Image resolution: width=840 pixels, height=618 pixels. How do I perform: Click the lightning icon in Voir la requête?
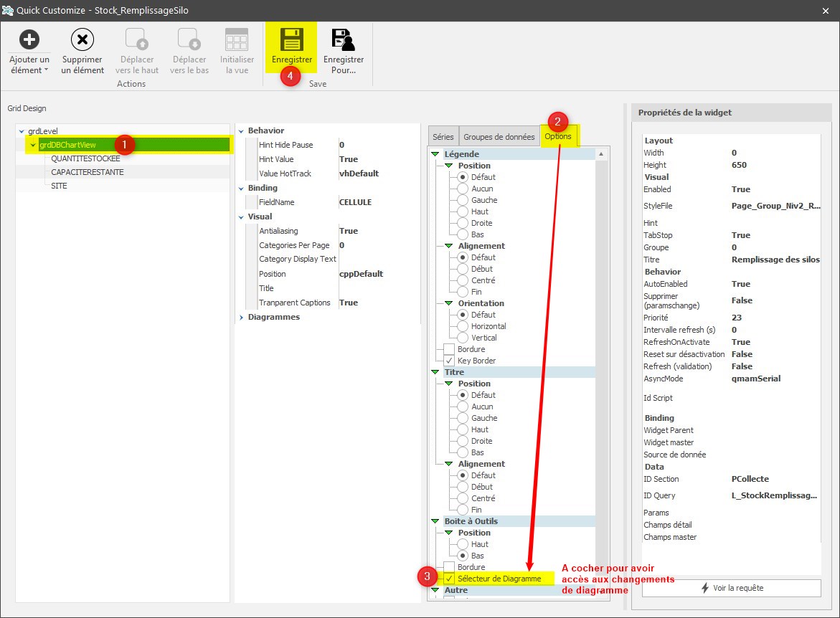pyautogui.click(x=705, y=588)
